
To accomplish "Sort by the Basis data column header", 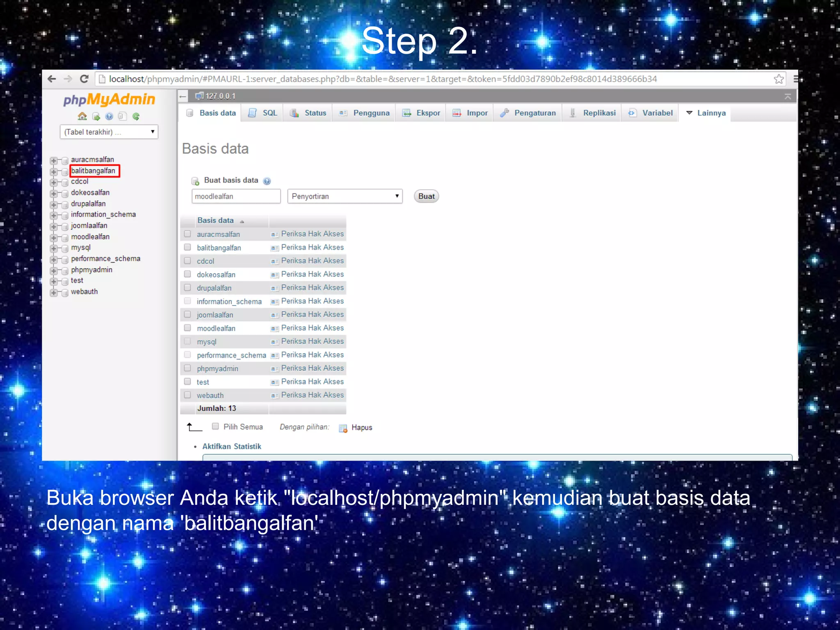I will click(215, 220).
